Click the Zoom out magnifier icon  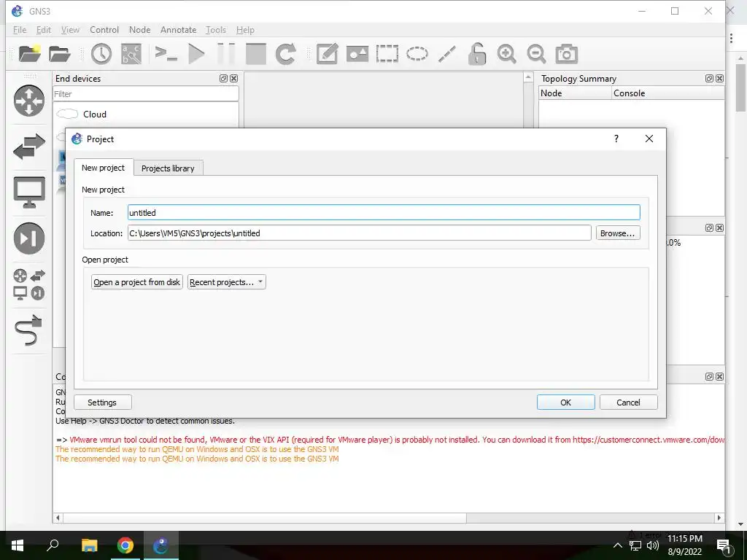point(536,53)
